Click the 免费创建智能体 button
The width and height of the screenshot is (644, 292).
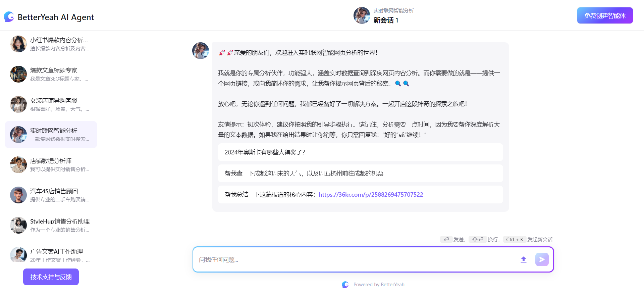pos(605,15)
